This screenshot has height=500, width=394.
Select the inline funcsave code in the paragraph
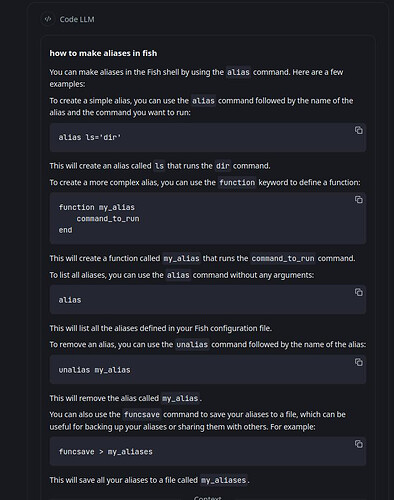coord(142,414)
